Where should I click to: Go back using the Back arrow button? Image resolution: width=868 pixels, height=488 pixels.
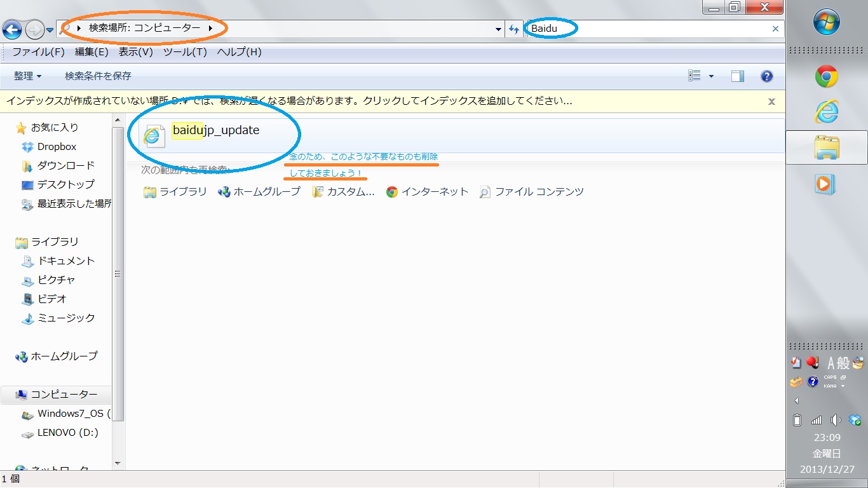pyautogui.click(x=12, y=29)
